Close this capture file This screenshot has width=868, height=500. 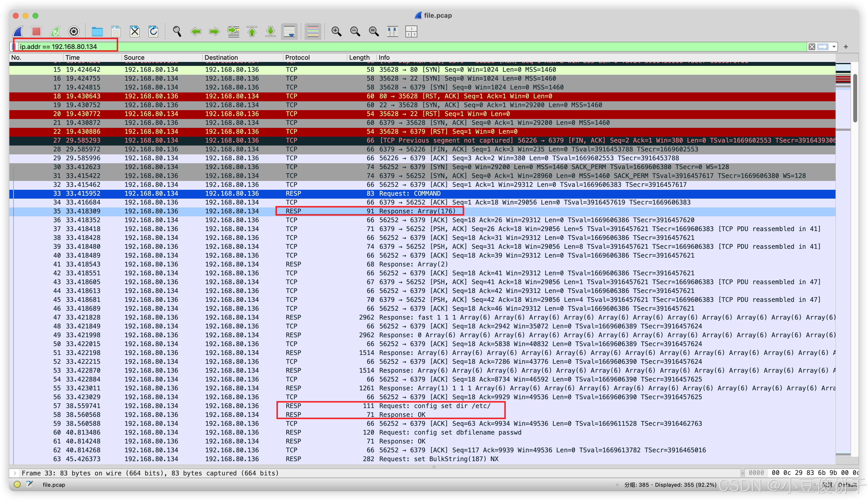(x=134, y=31)
